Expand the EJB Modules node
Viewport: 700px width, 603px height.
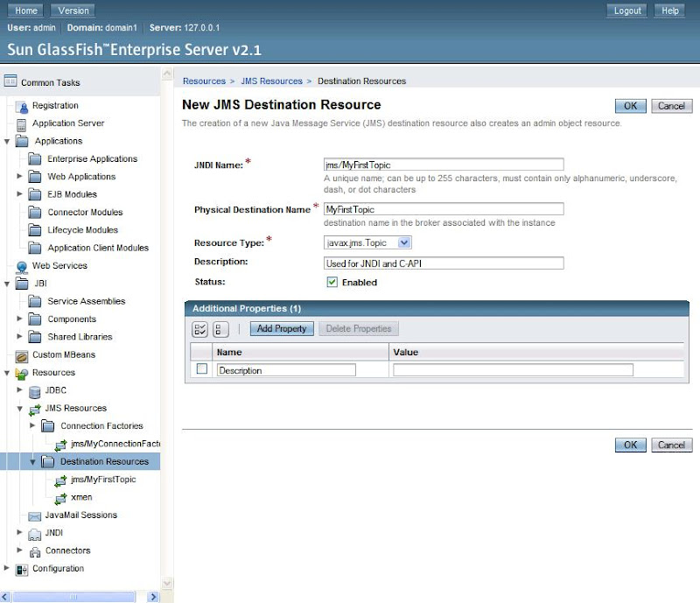19,194
